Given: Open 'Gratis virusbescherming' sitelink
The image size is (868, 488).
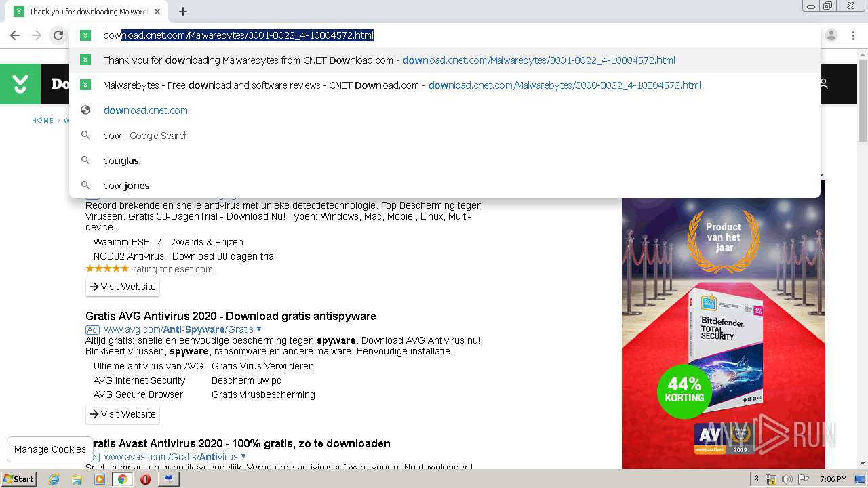Looking at the screenshot, I should pos(263,394).
